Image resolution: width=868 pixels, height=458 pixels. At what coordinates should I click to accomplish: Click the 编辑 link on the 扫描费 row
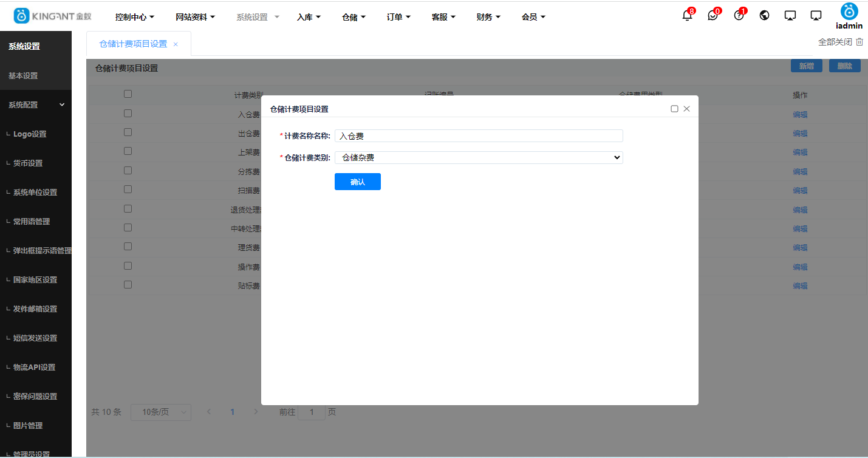coord(800,190)
